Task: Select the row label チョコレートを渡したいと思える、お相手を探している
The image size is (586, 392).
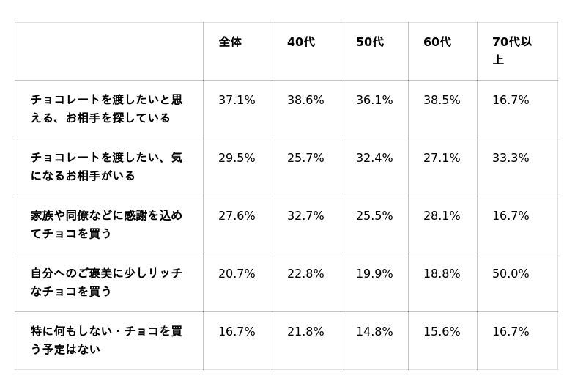Action: point(107,108)
